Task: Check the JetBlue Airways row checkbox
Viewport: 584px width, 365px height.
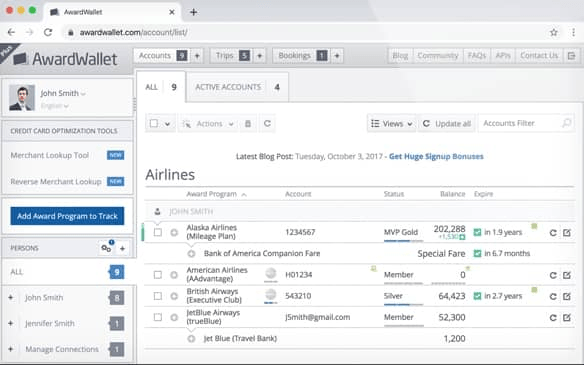Action: pos(158,317)
